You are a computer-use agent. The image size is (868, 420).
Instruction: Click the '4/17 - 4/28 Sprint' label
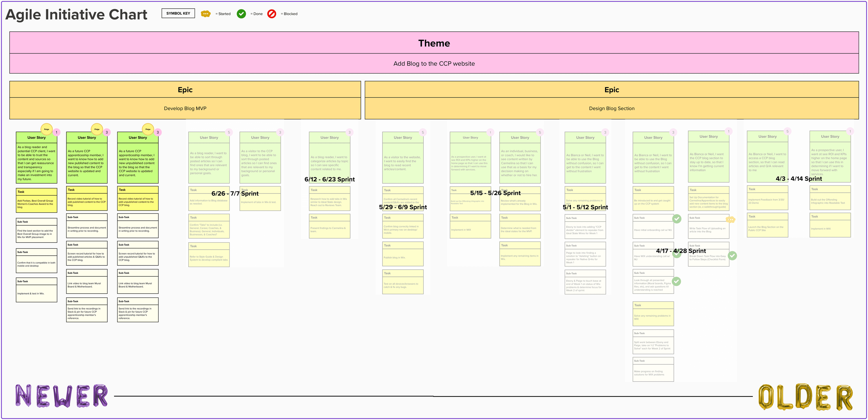(681, 251)
